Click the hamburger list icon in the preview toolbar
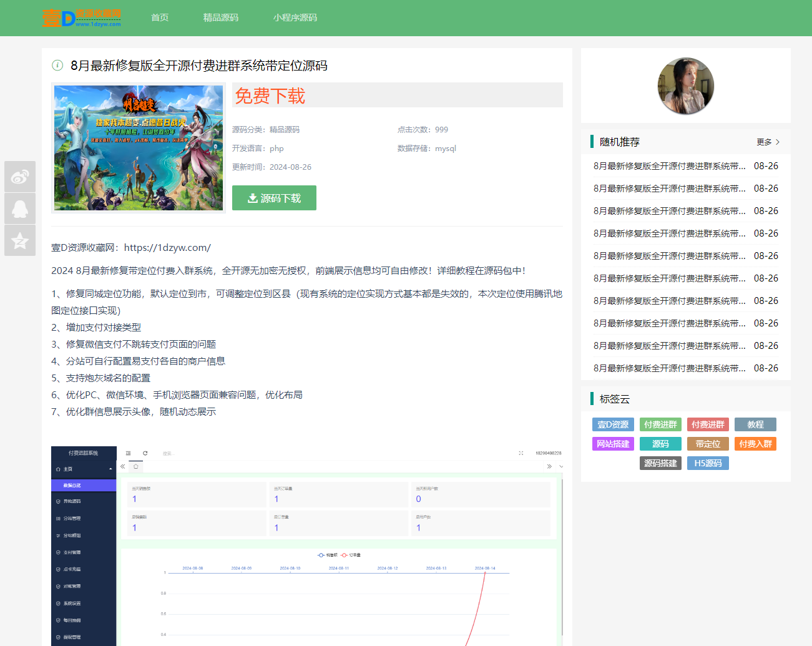Screen dimensions: 812x646 129,453
